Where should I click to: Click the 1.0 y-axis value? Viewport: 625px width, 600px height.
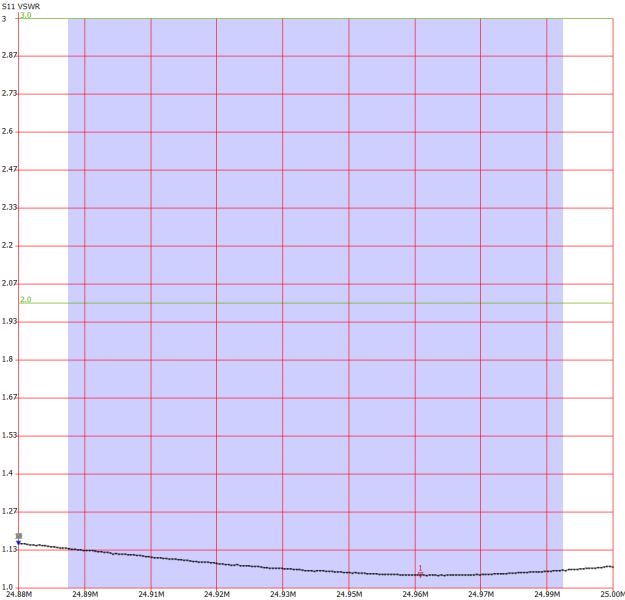click(7, 587)
